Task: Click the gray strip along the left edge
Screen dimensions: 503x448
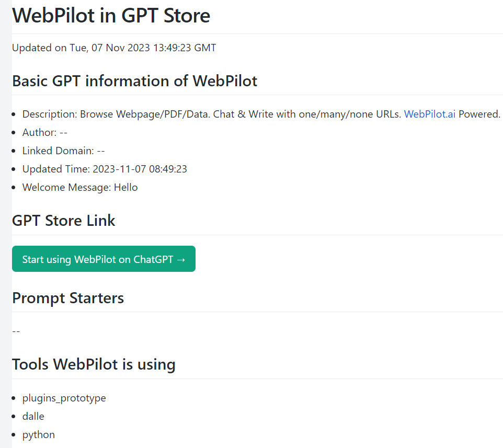Action: tap(5, 224)
